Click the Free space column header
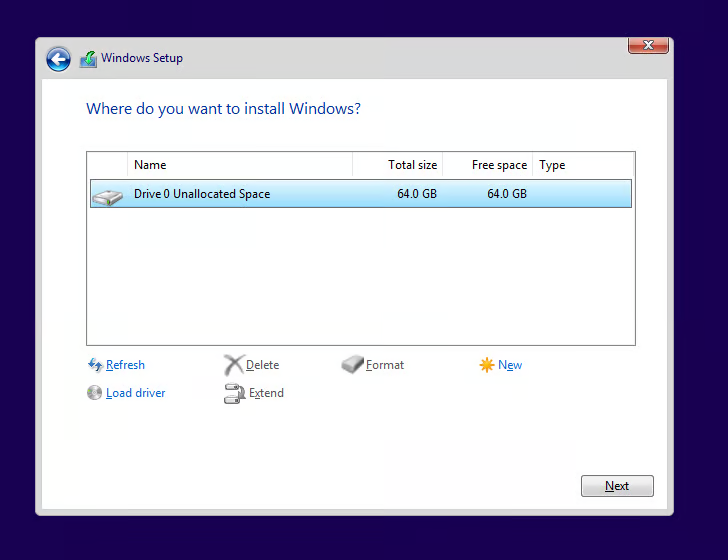 pos(487,165)
